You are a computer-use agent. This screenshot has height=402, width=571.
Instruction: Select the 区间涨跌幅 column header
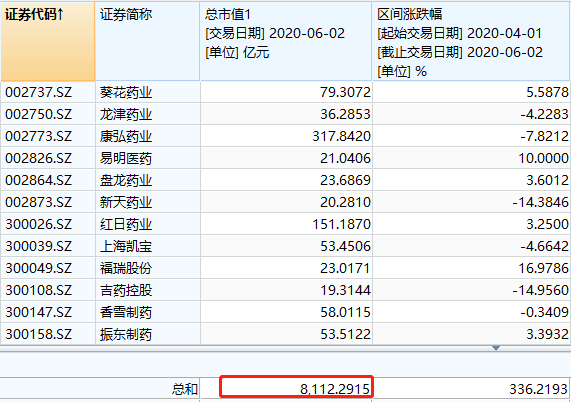tap(471, 41)
